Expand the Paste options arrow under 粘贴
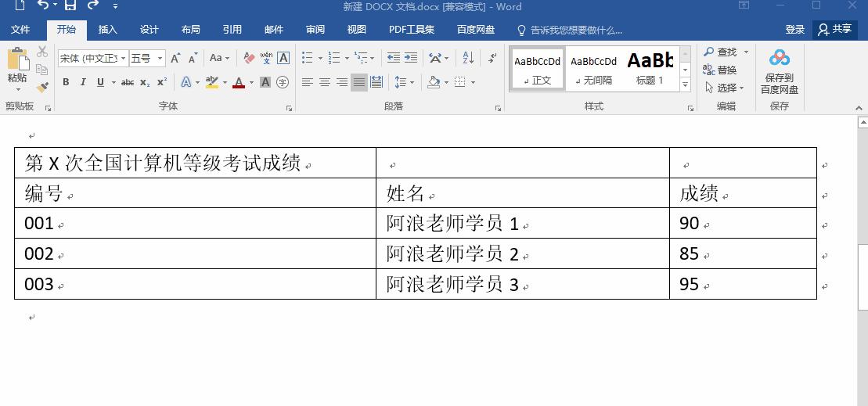Screen dimensions: 868x406 click(x=18, y=90)
